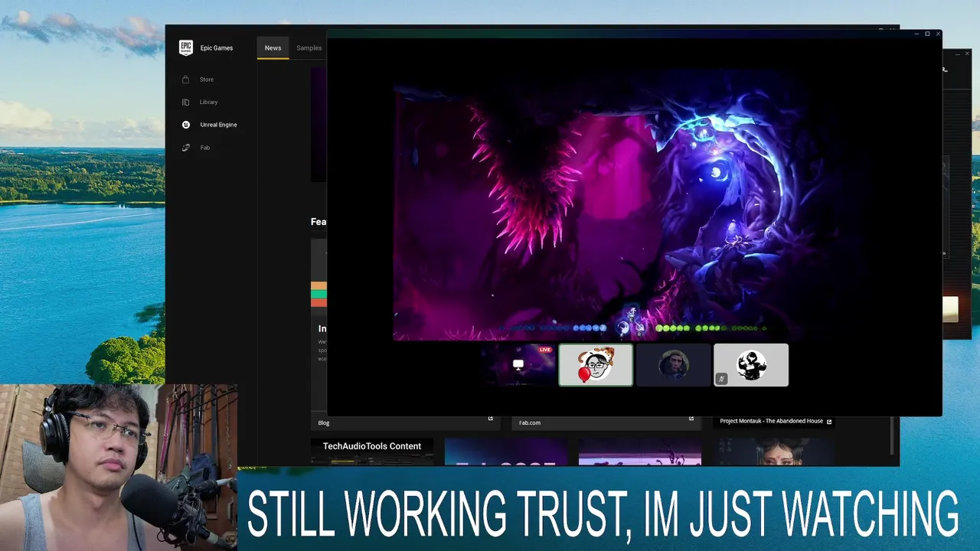This screenshot has height=551, width=980.
Task: Select the dark-haired man avatar tile
Action: (x=673, y=365)
